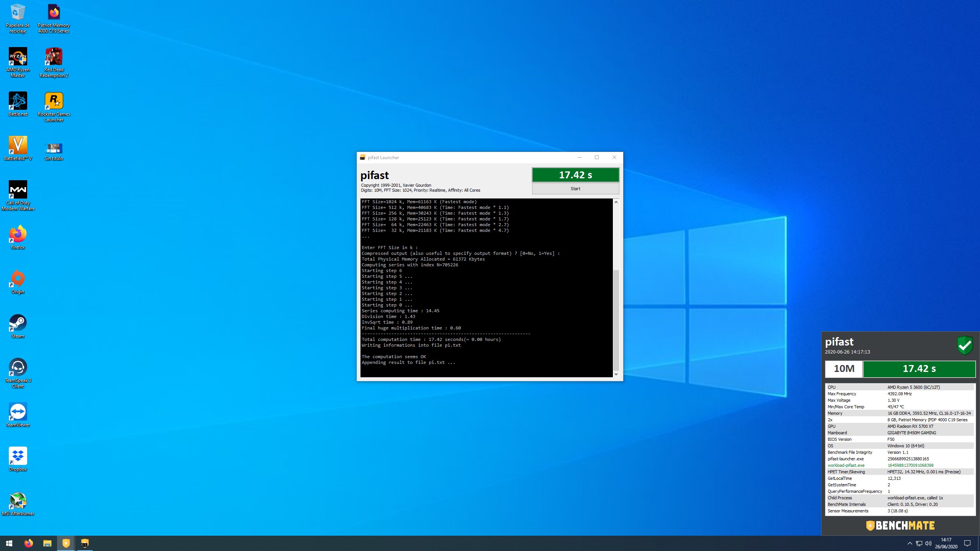The image size is (980, 551).
Task: Click the Max Voltage 1.30 V row
Action: (900, 400)
